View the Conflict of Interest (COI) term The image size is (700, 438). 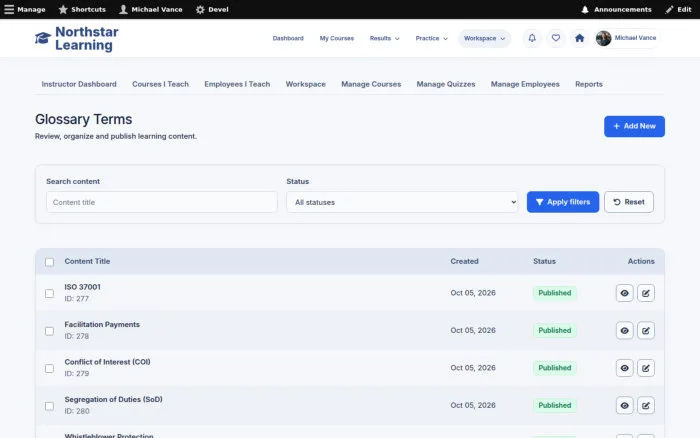tap(624, 368)
